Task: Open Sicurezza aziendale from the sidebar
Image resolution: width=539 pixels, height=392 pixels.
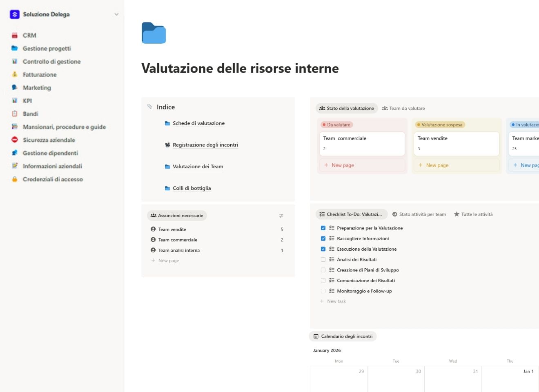Action: (x=49, y=140)
